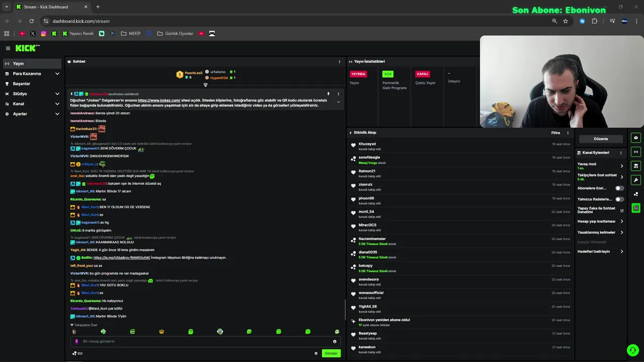
Task: Open the channel actions icon in right rail
Action: coord(636,166)
